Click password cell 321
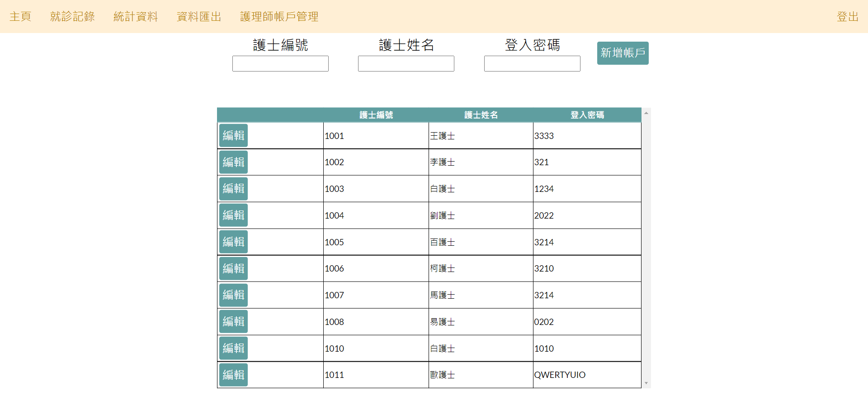This screenshot has height=401, width=868. coord(587,162)
